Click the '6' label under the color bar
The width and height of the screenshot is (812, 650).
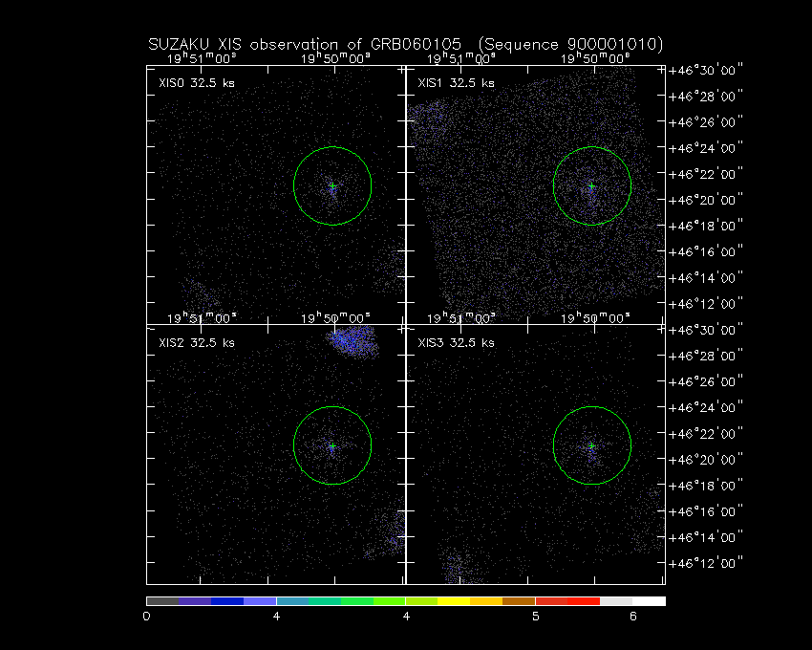click(632, 617)
